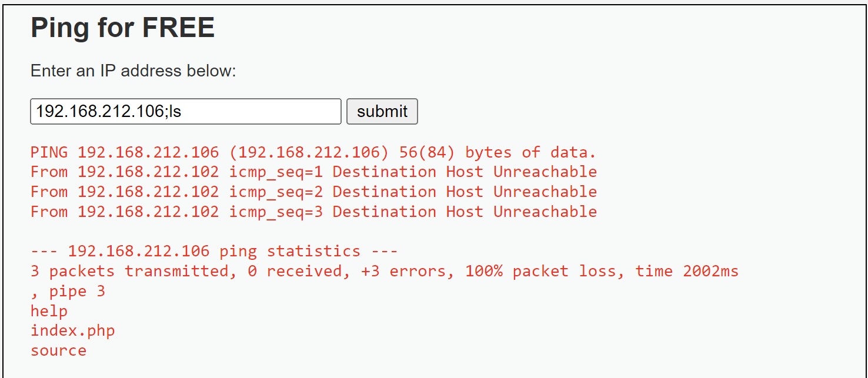Click the ", pipe 3" output line
The width and height of the screenshot is (868, 378).
[68, 292]
